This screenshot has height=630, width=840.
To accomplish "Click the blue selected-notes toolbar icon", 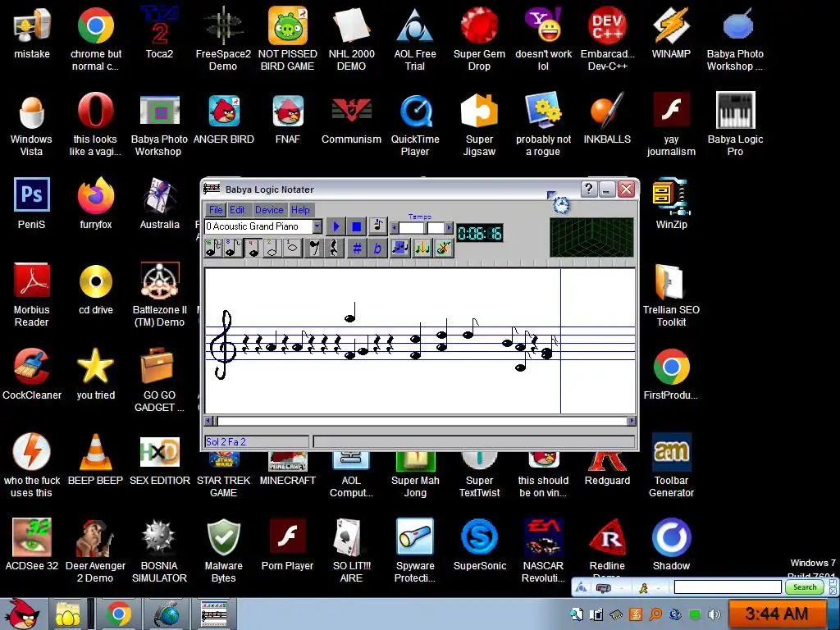I will point(400,248).
